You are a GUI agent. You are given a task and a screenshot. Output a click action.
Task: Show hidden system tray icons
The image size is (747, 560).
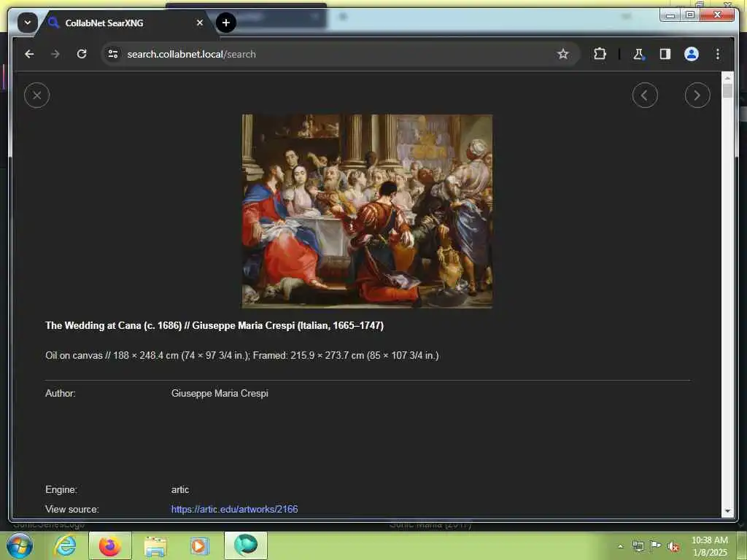[x=620, y=546]
